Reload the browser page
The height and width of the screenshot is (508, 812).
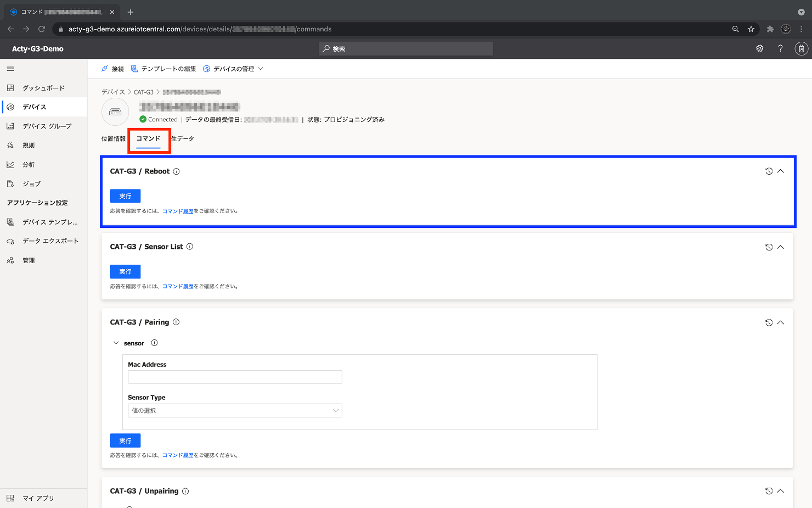click(42, 29)
